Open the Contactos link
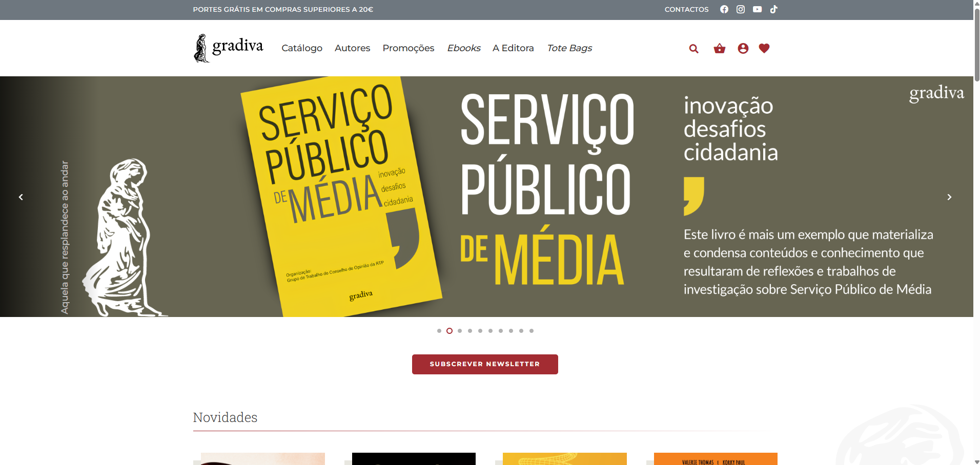The width and height of the screenshot is (980, 465). point(686,9)
